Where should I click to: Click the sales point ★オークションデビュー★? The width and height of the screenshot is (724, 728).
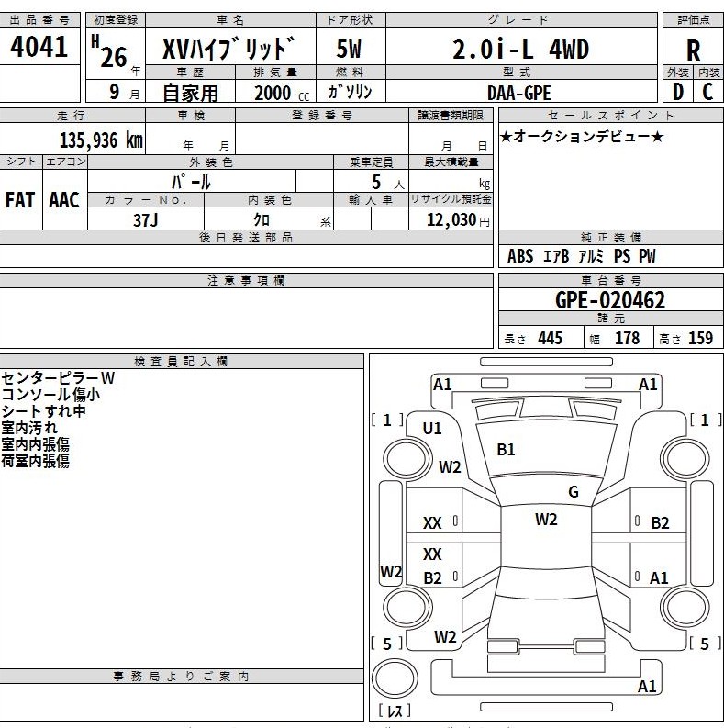click(582, 137)
